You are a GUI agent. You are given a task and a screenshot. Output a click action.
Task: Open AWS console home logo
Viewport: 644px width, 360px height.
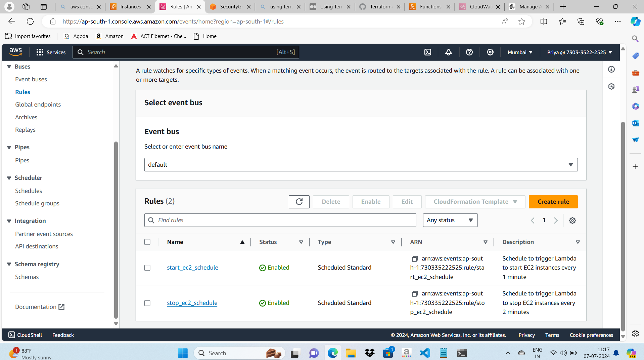point(15,52)
